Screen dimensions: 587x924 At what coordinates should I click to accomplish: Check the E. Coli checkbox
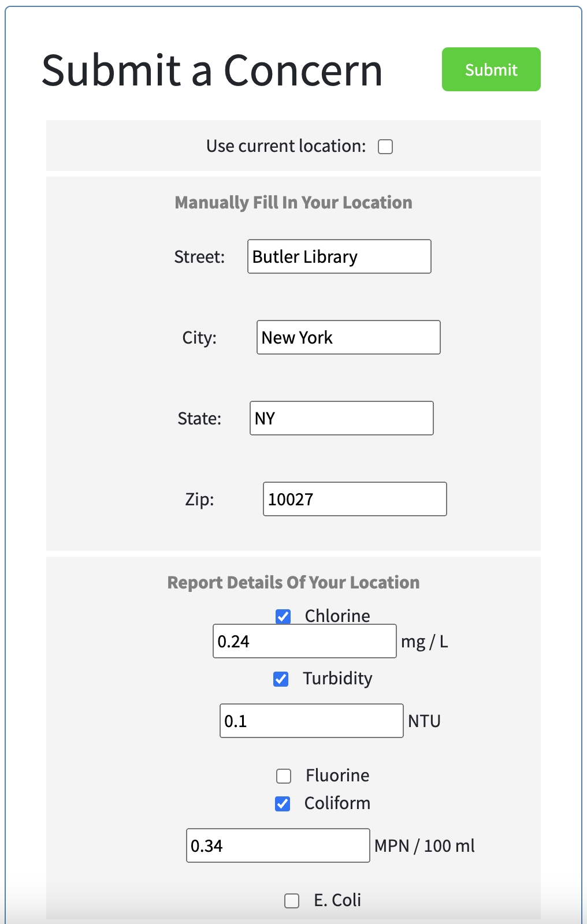coord(292,900)
